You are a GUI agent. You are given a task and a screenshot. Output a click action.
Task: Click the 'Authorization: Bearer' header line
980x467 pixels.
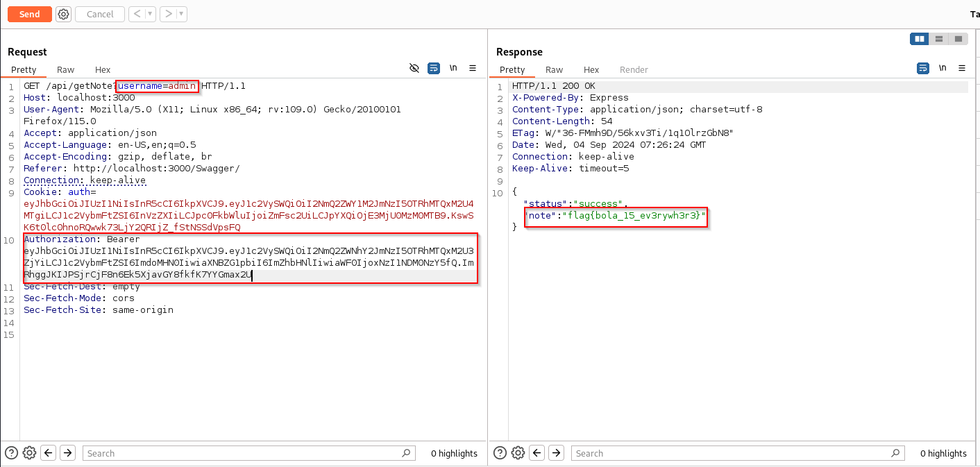[82, 239]
